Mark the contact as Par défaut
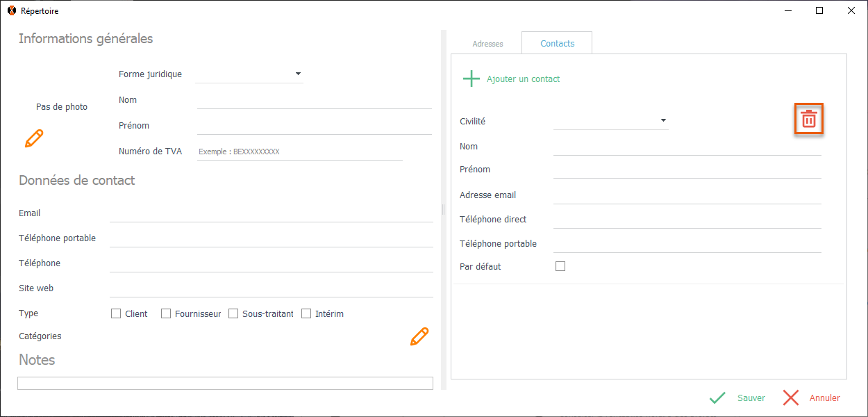 560,266
